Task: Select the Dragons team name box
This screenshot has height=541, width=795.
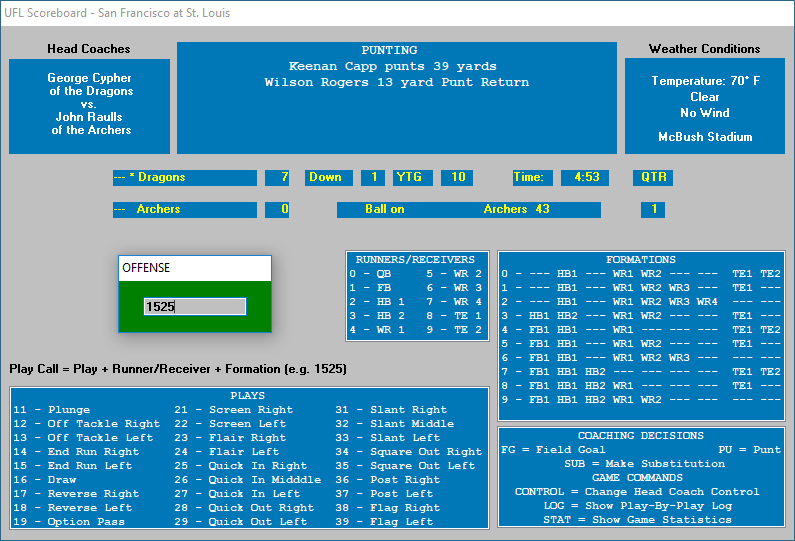Action: 184,178
